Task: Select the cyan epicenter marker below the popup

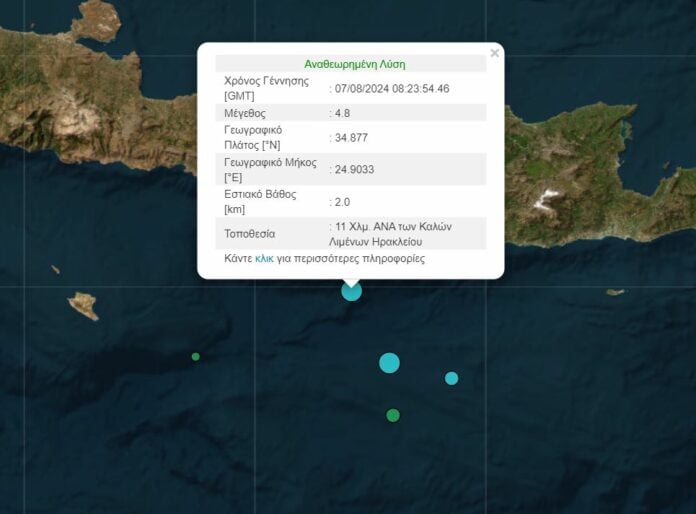Action: 352,291
